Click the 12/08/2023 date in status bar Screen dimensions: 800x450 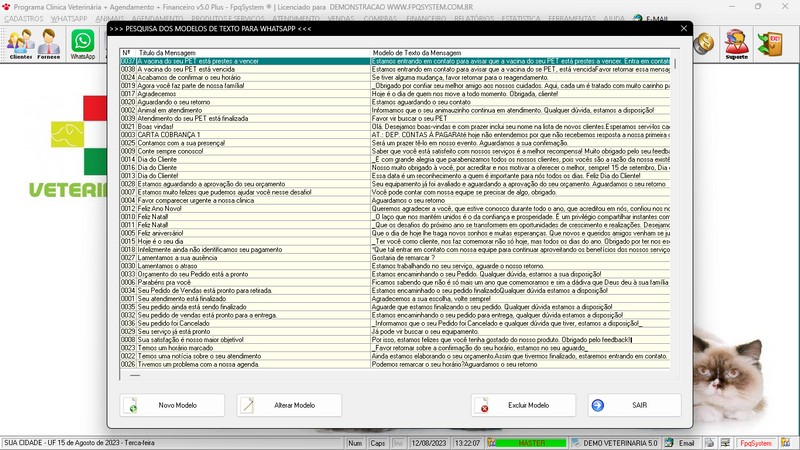tap(429, 443)
